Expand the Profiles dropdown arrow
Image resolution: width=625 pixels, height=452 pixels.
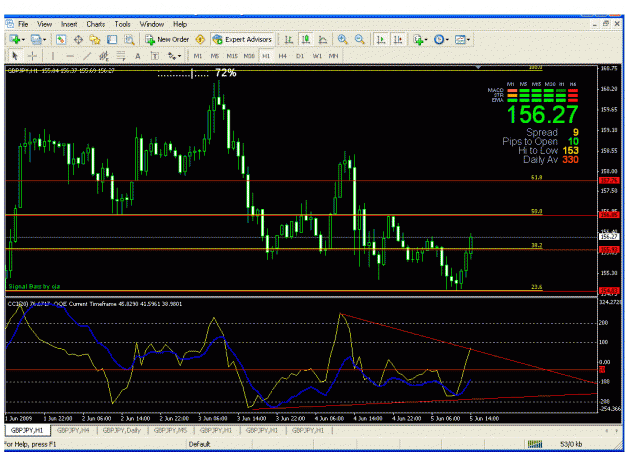pyautogui.click(x=44, y=40)
